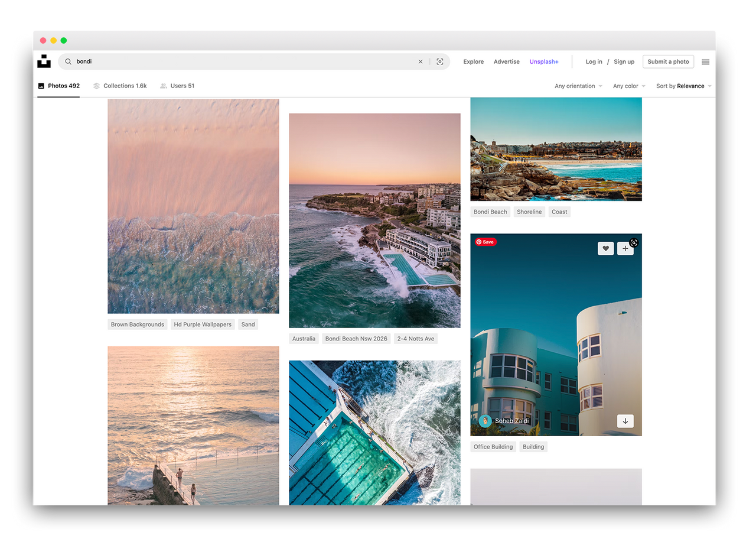This screenshot has height=542, width=756.
Task: Select the Office Building tag
Action: pyautogui.click(x=493, y=447)
